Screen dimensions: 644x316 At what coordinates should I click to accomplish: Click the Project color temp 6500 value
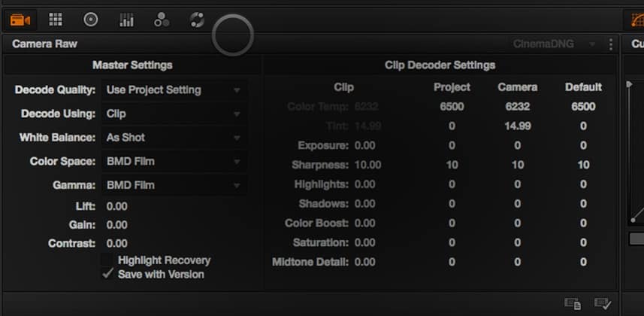tap(452, 107)
